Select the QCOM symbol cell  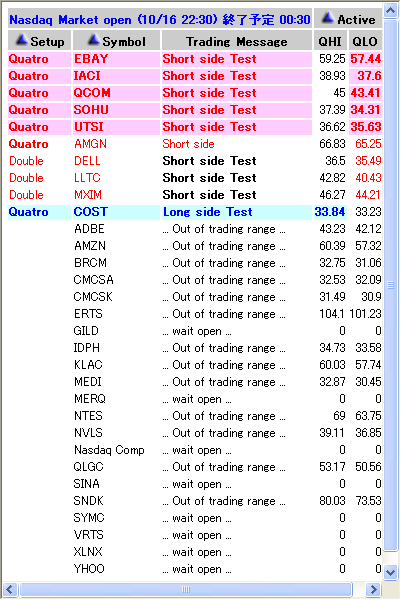click(x=116, y=93)
